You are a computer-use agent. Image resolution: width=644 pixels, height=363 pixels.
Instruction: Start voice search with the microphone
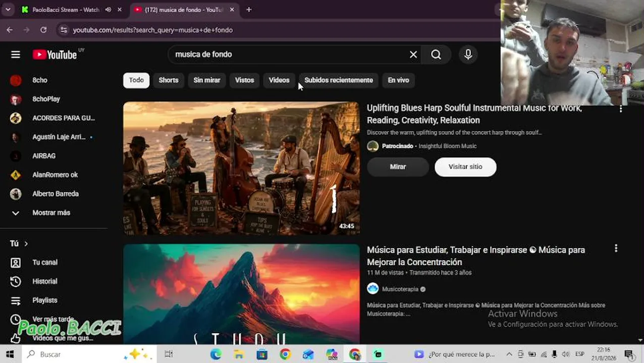click(468, 54)
